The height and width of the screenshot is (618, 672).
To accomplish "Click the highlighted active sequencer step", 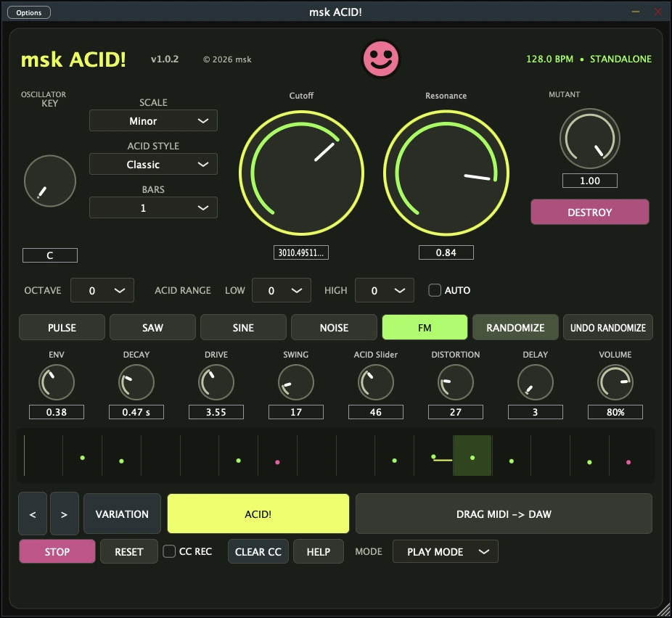I will (472, 456).
